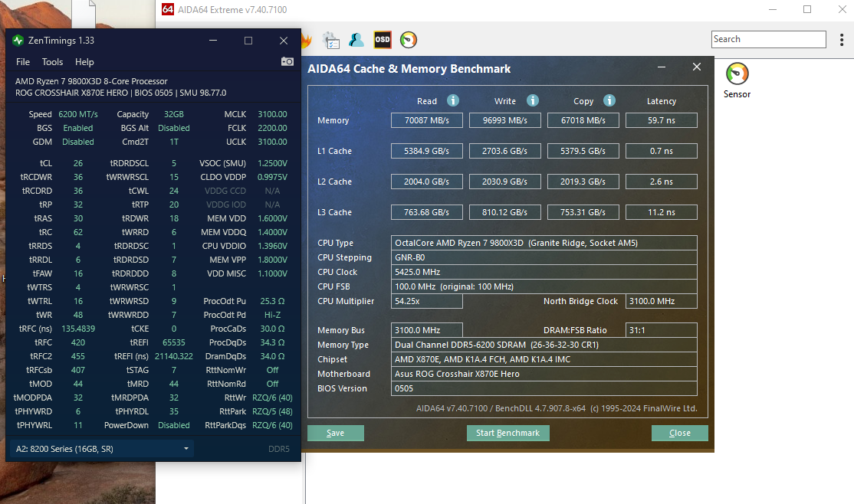Click the Capacity 32GB value
Screen dimensions: 854x504
pos(174,114)
